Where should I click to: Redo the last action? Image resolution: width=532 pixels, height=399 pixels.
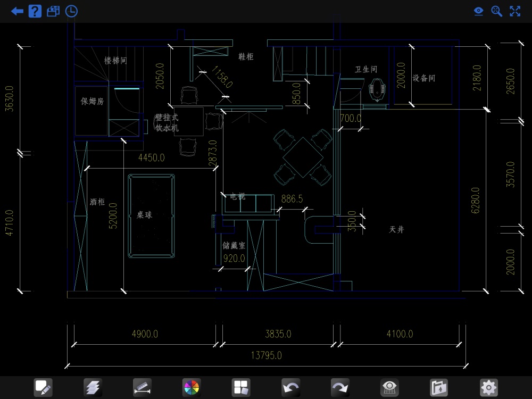pyautogui.click(x=340, y=387)
